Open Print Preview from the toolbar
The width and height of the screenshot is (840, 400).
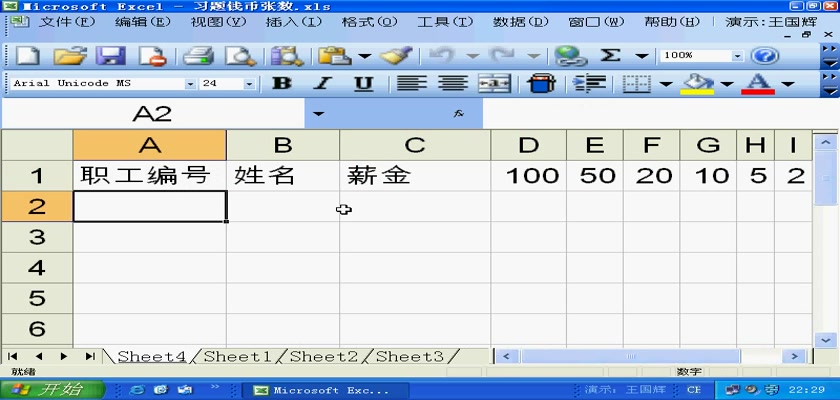(239, 56)
